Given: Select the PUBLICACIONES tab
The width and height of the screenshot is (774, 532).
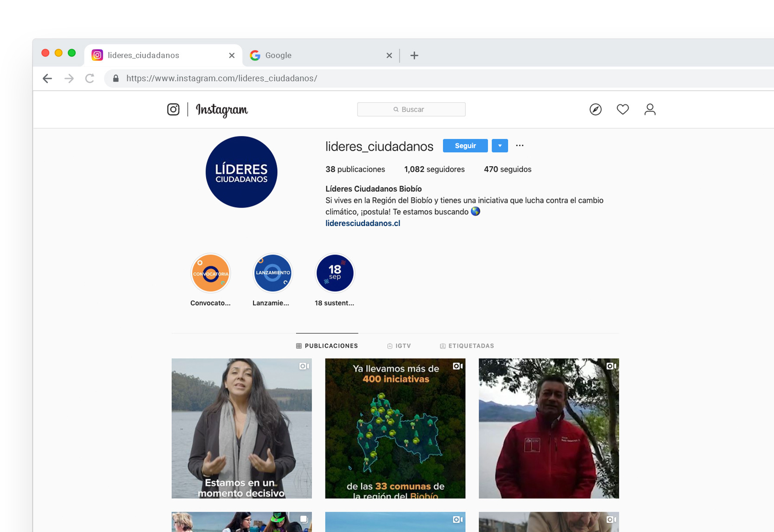Looking at the screenshot, I should [x=327, y=346].
